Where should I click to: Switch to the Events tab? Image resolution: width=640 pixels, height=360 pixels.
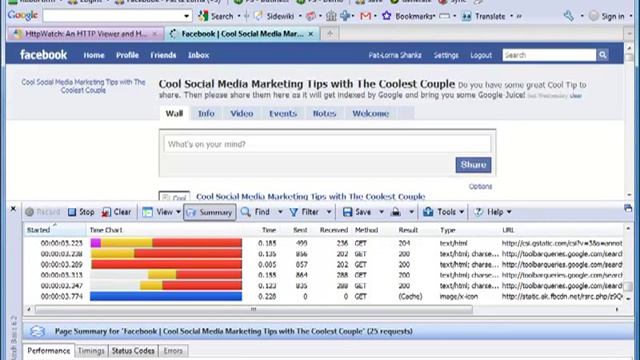tap(283, 113)
